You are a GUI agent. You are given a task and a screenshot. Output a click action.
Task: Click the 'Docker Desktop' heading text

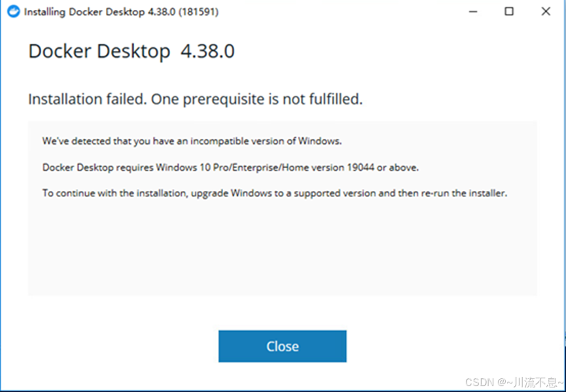[x=99, y=51]
